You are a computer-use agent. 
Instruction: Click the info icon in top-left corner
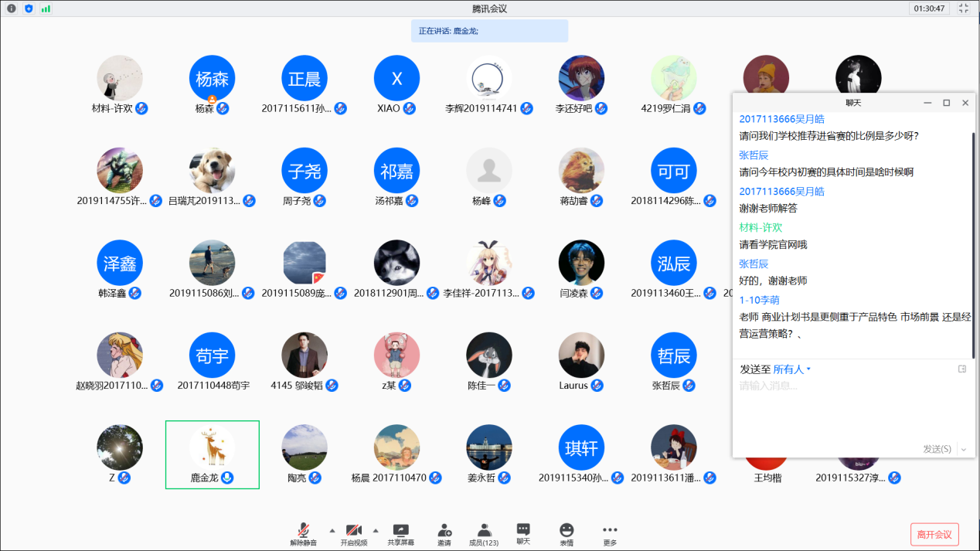tap(12, 9)
